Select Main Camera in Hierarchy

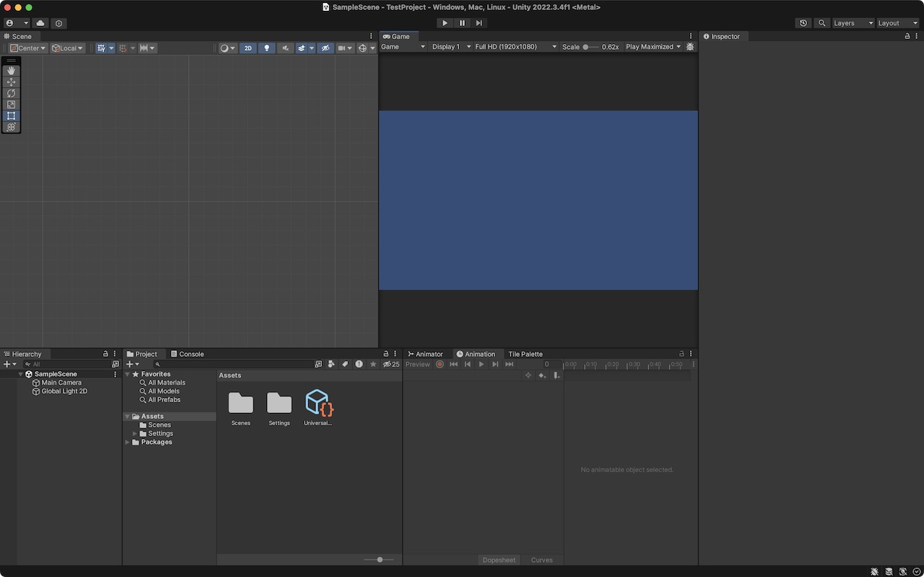(61, 383)
